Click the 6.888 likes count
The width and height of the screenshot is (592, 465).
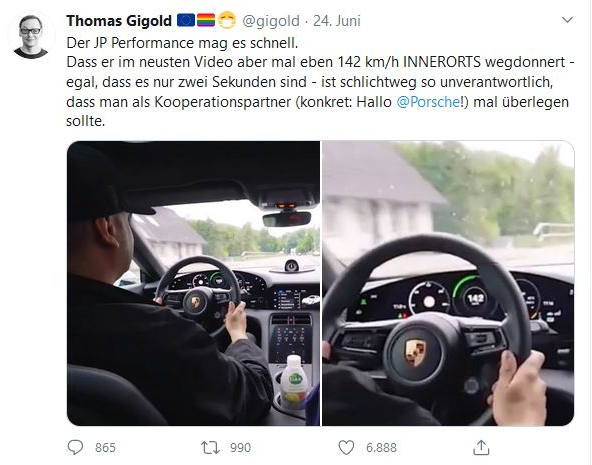[381, 448]
